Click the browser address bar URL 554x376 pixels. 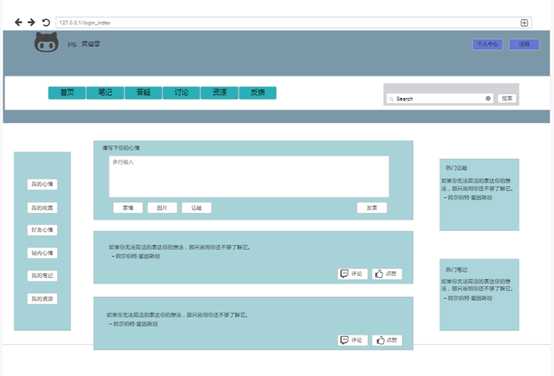point(85,23)
